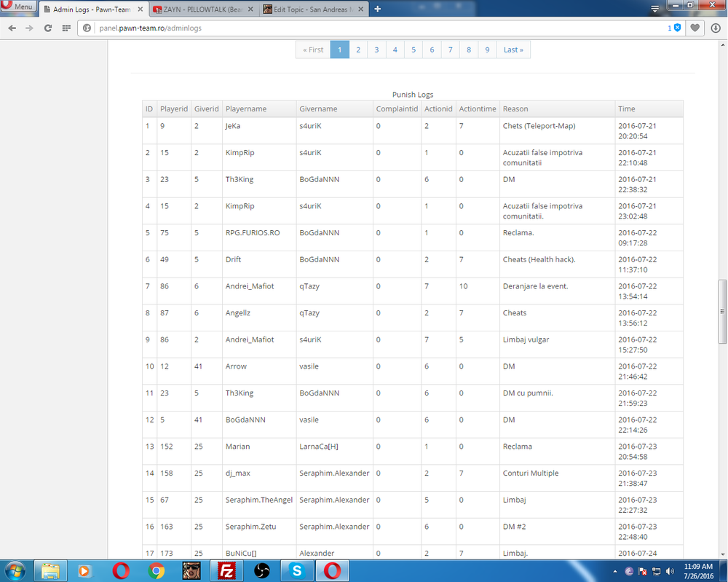Click the Actiontime column header
This screenshot has height=582, width=728.
pos(478,109)
